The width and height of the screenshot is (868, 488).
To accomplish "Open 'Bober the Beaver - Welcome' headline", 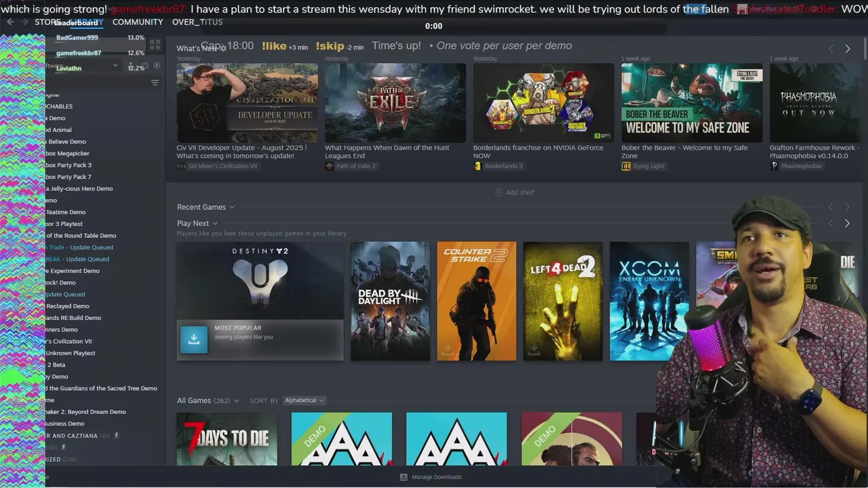I will point(685,152).
